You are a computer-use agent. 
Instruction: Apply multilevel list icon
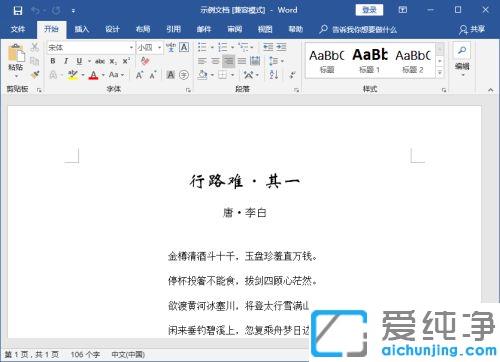243,47
